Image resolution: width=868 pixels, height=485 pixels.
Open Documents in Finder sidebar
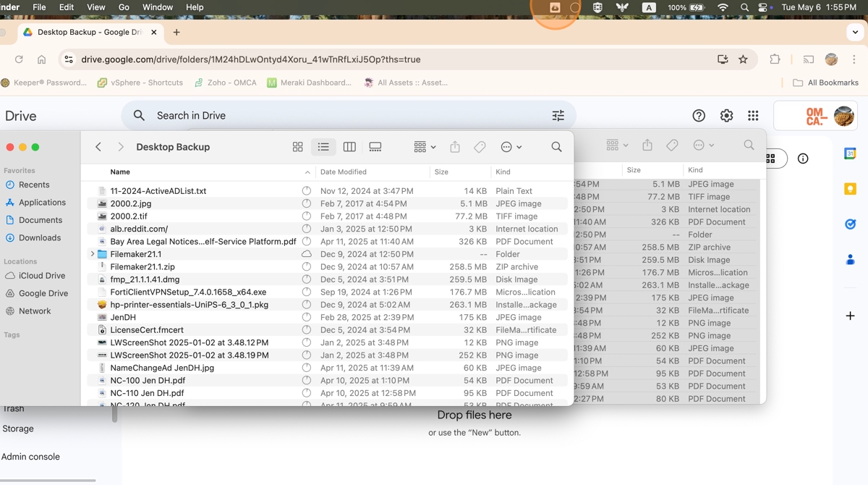pyautogui.click(x=41, y=220)
